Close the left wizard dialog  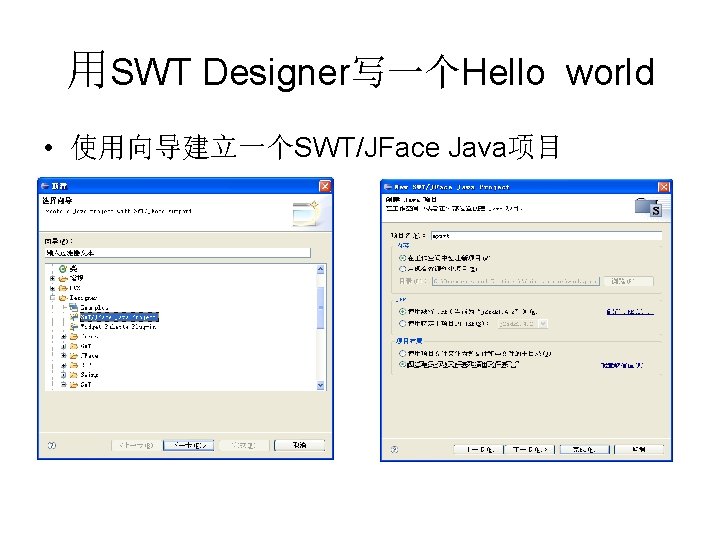pyautogui.click(x=325, y=186)
